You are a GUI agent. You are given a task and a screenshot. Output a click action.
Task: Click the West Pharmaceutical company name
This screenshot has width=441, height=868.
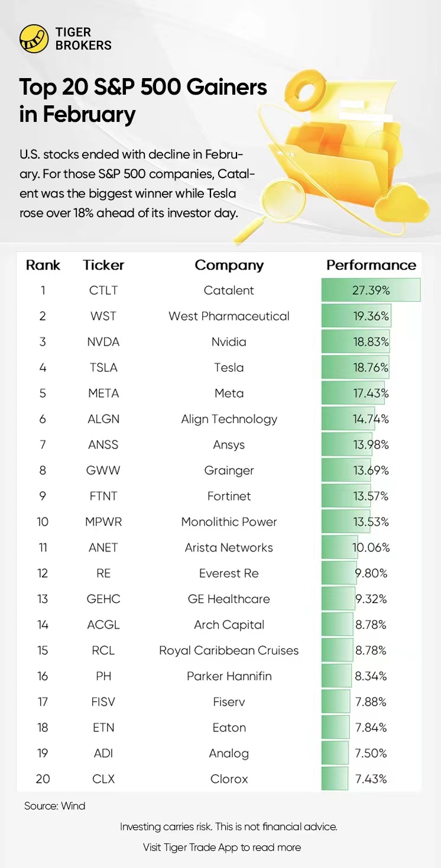pyautogui.click(x=229, y=316)
